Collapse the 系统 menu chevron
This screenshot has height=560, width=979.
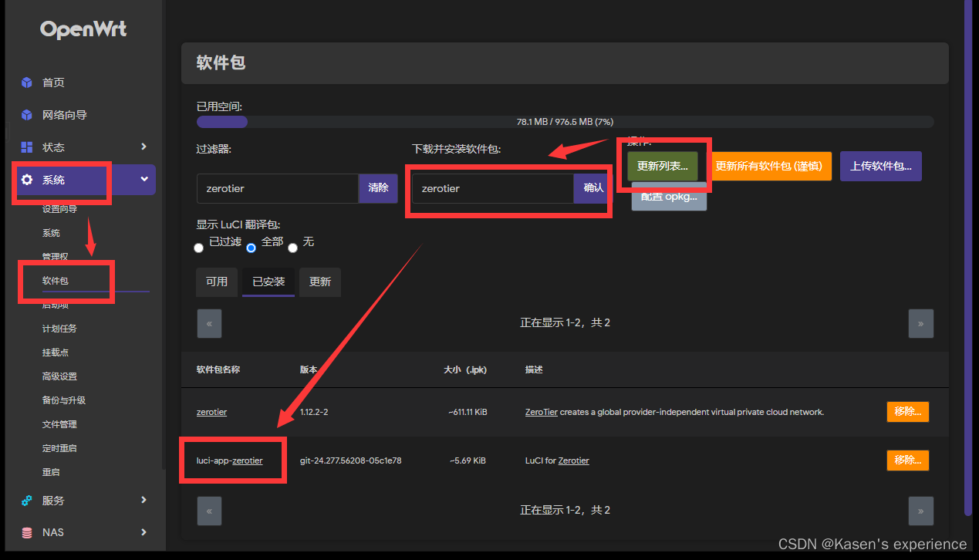143,179
